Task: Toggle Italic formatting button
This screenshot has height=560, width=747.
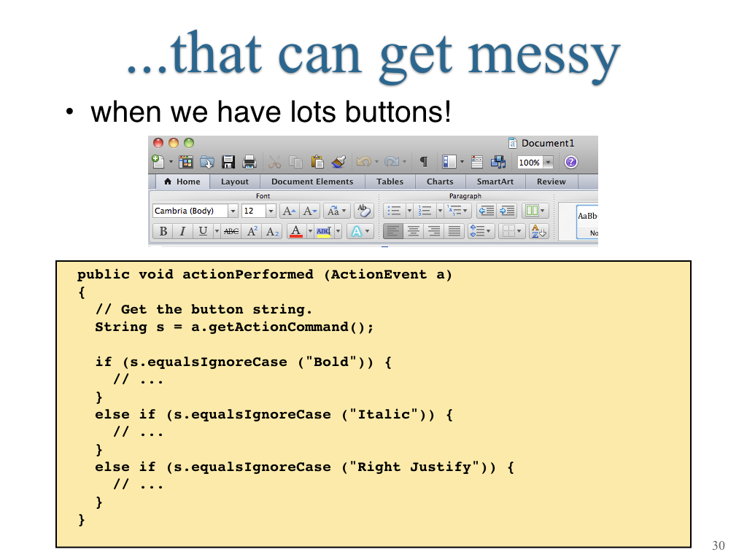Action: 182,231
